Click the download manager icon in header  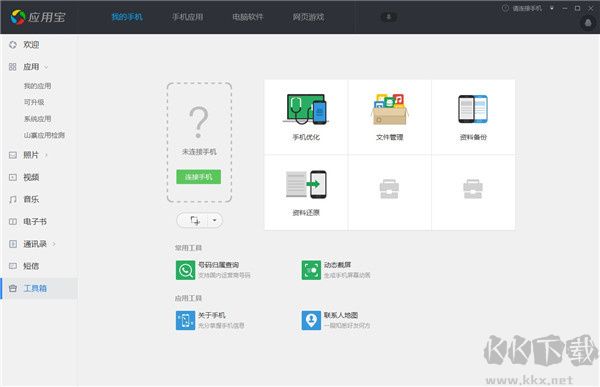click(388, 17)
